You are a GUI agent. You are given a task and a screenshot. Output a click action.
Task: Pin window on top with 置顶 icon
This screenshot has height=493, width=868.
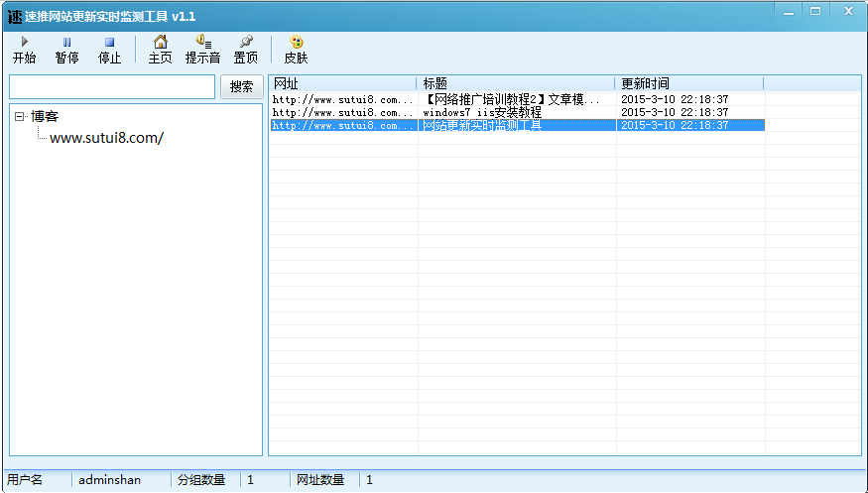[246, 42]
